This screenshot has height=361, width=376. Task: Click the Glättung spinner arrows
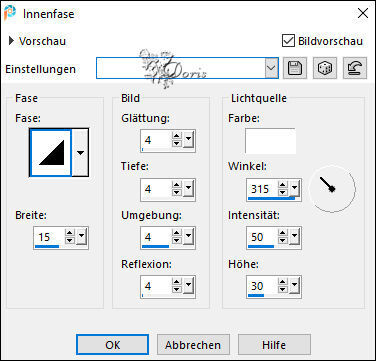[x=177, y=140]
